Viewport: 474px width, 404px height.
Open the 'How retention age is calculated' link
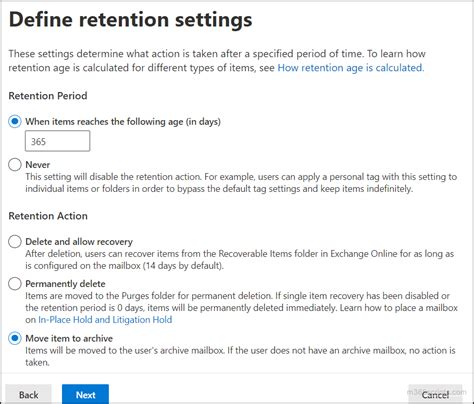click(x=351, y=68)
